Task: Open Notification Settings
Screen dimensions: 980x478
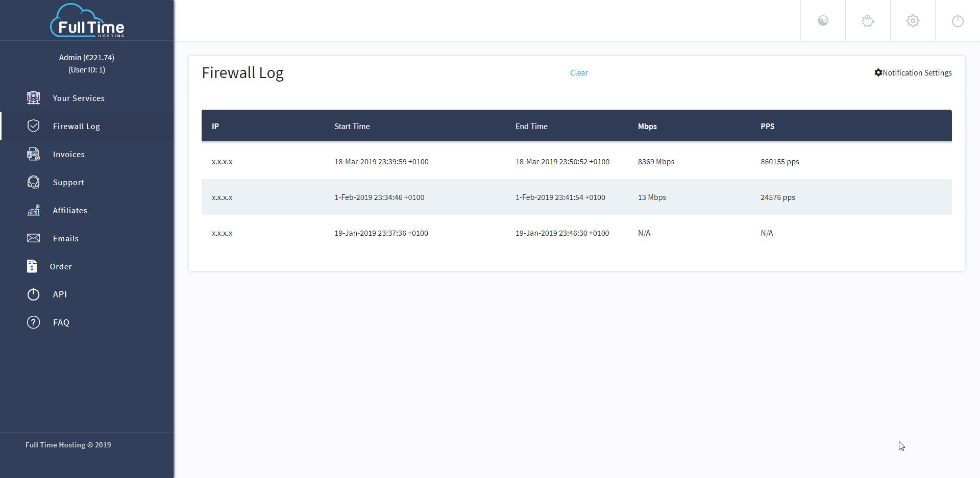Action: coord(913,72)
